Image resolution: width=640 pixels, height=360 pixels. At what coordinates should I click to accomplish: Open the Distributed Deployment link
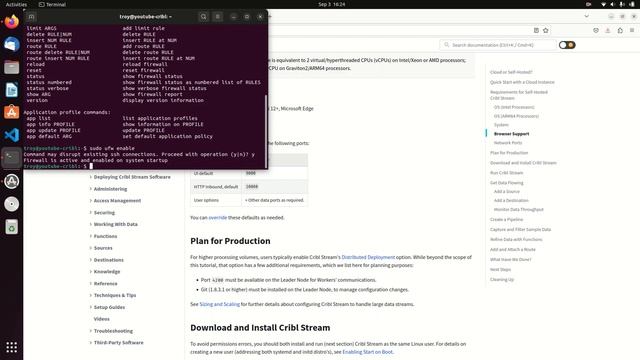coord(368,258)
